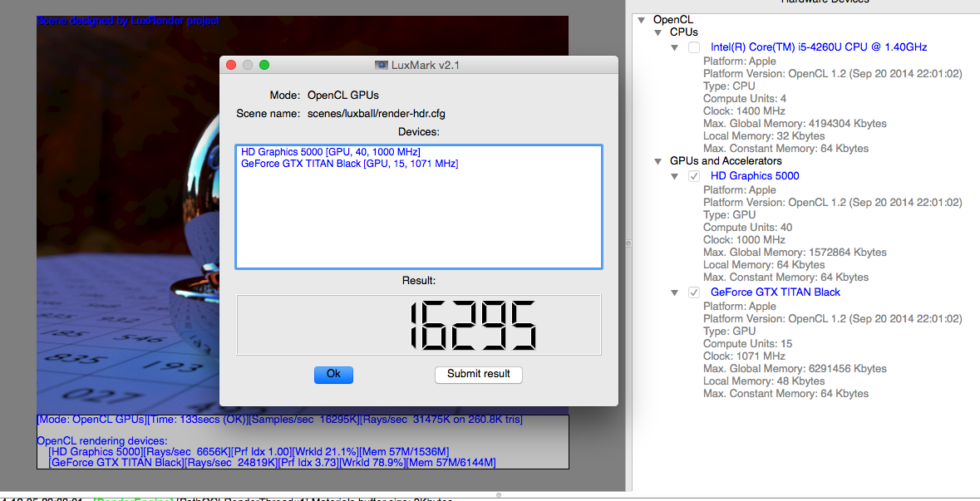Collapse the GeForce GTX TITAN Black details

click(x=675, y=292)
